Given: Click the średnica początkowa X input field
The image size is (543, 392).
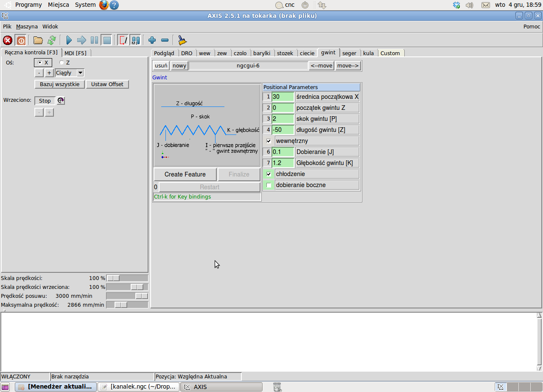Looking at the screenshot, I should click(x=283, y=97).
